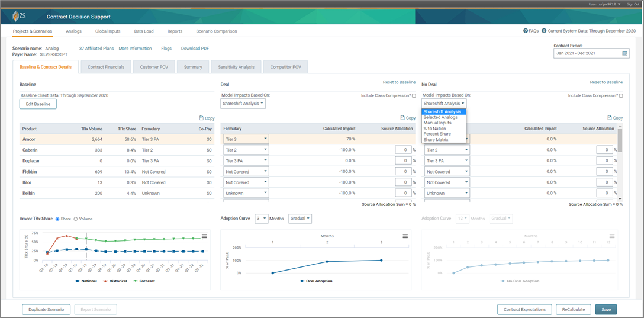Open the Contract Period calendar picker

tap(624, 53)
